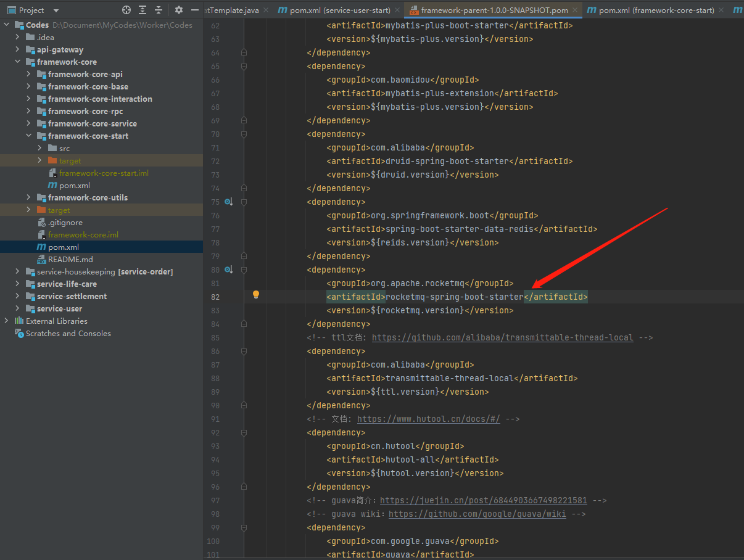Image resolution: width=744 pixels, height=560 pixels.
Task: Click the blue gutter marker on line 80
Action: tap(228, 270)
